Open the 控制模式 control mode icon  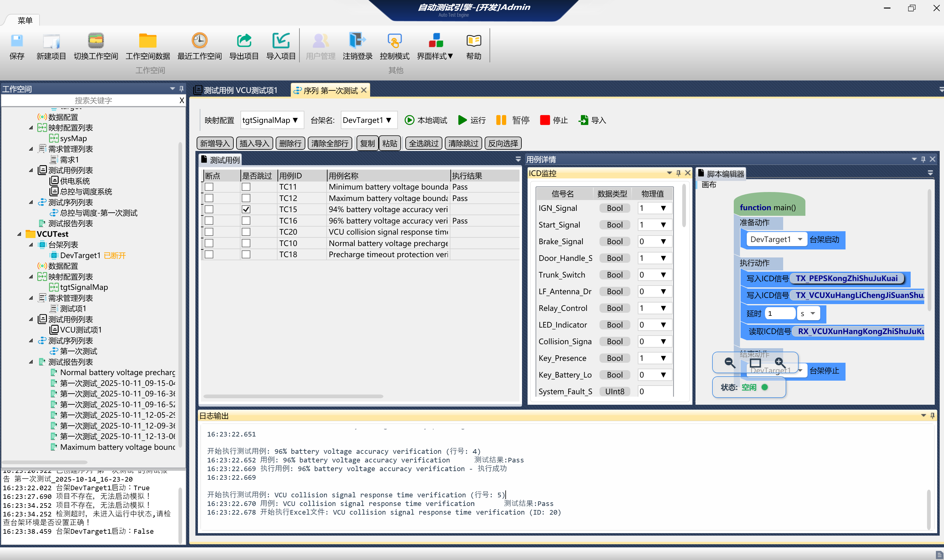(394, 41)
